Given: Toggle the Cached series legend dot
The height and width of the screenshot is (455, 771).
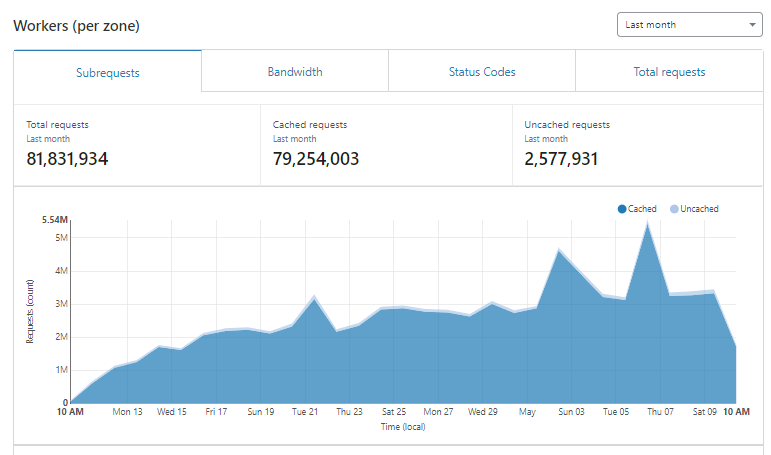Looking at the screenshot, I should coord(622,209).
